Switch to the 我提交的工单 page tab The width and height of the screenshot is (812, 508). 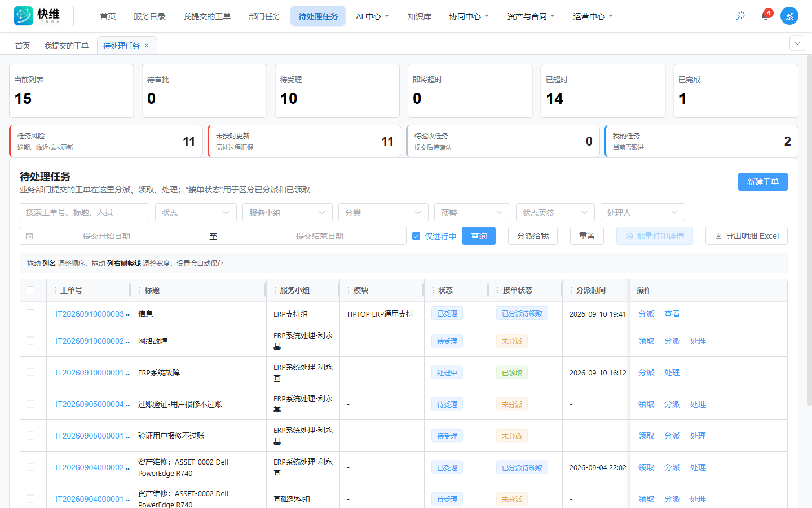click(67, 46)
